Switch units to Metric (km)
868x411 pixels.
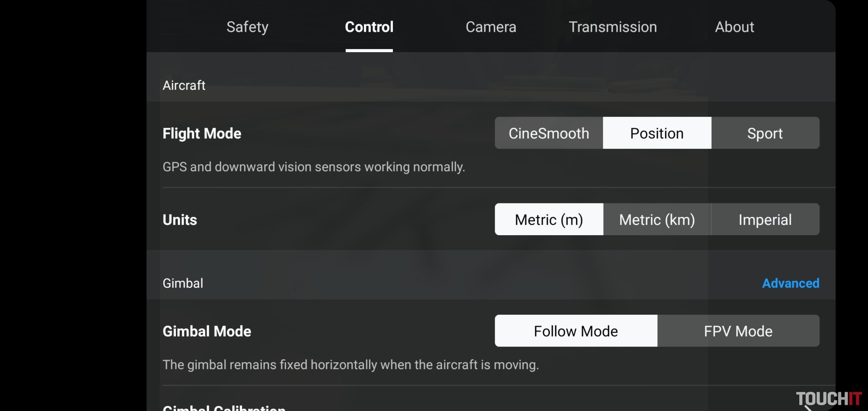(657, 219)
